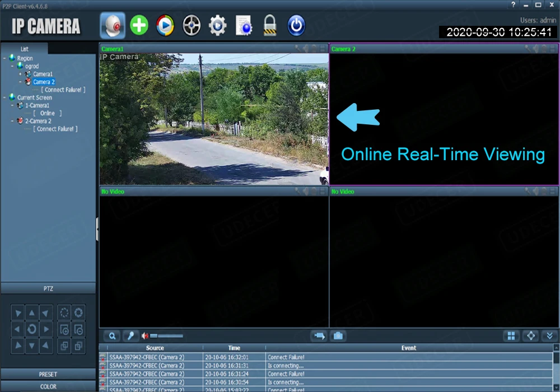Image resolution: width=560 pixels, height=392 pixels.
Task: Open the log document icon in the toolbar
Action: (244, 25)
